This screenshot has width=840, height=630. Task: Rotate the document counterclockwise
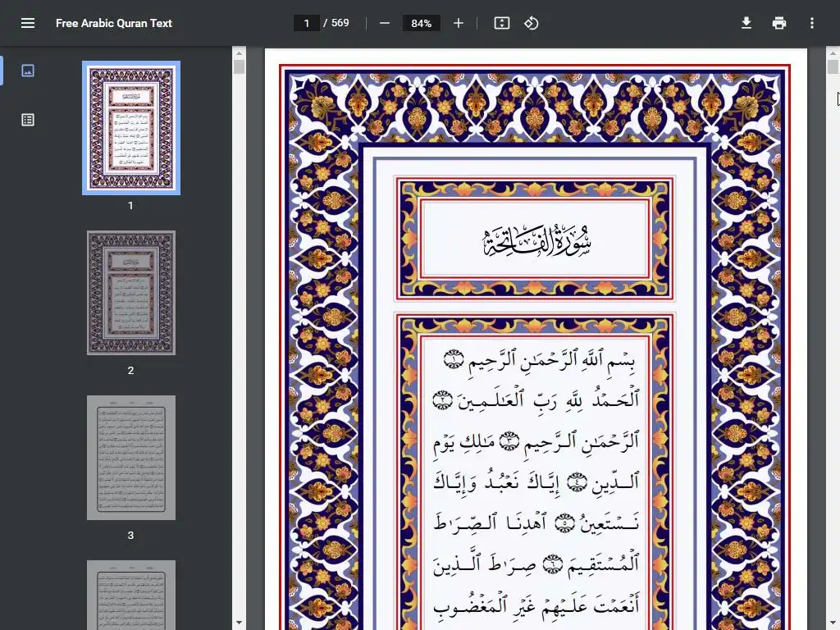[x=531, y=23]
